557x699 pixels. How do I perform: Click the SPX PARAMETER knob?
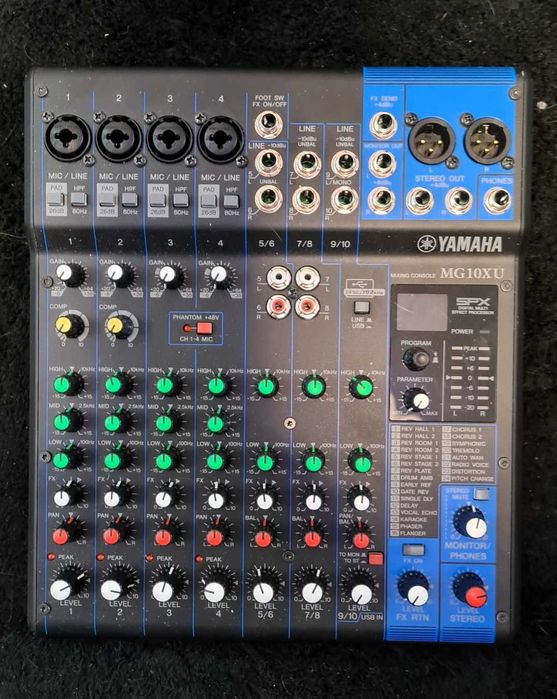(x=415, y=399)
